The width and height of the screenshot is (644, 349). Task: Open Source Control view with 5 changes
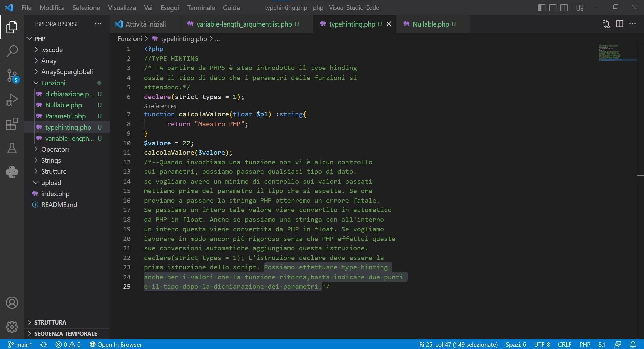pyautogui.click(x=12, y=76)
